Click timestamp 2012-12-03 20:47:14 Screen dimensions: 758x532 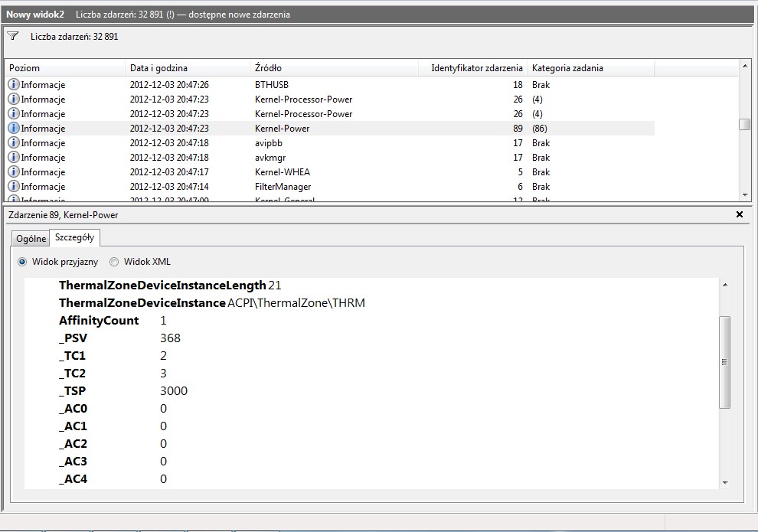click(x=169, y=187)
